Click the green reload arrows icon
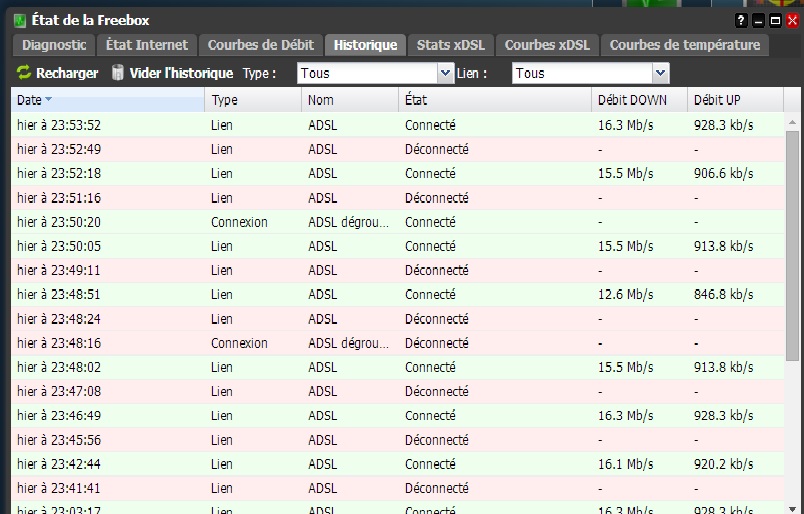Image resolution: width=804 pixels, height=514 pixels. coord(24,73)
